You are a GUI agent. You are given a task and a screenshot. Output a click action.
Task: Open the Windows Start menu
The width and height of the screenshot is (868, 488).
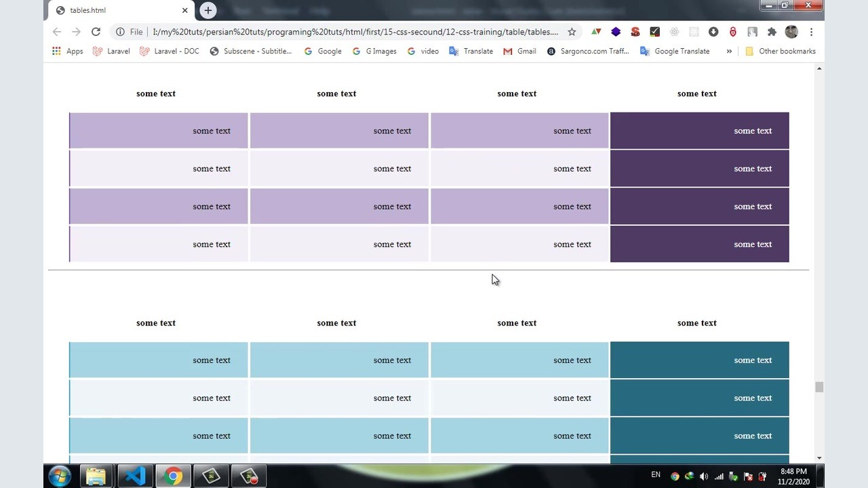point(60,476)
